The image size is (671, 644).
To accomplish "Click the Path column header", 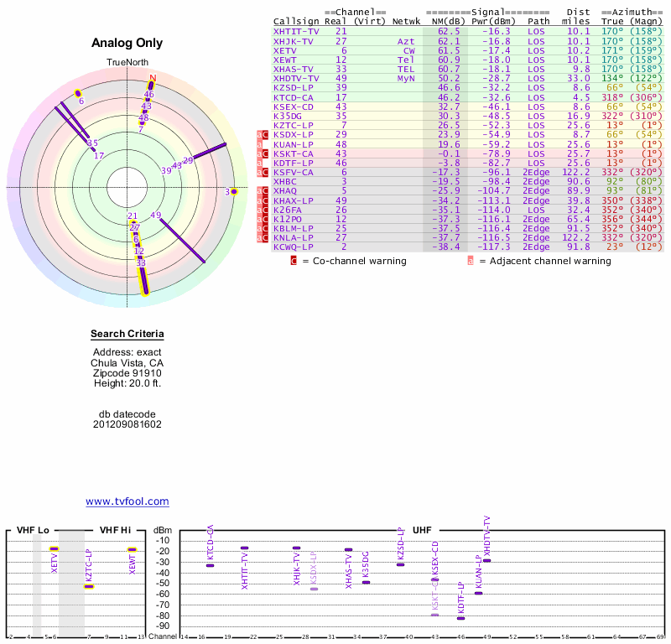I will pos(538,22).
